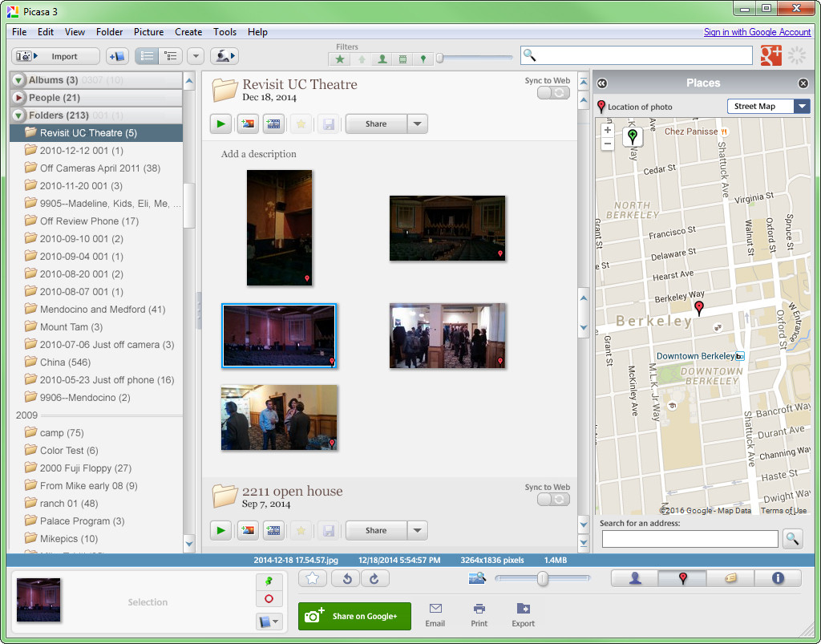Show the photo properties info panel
821x644 pixels.
tap(777, 578)
